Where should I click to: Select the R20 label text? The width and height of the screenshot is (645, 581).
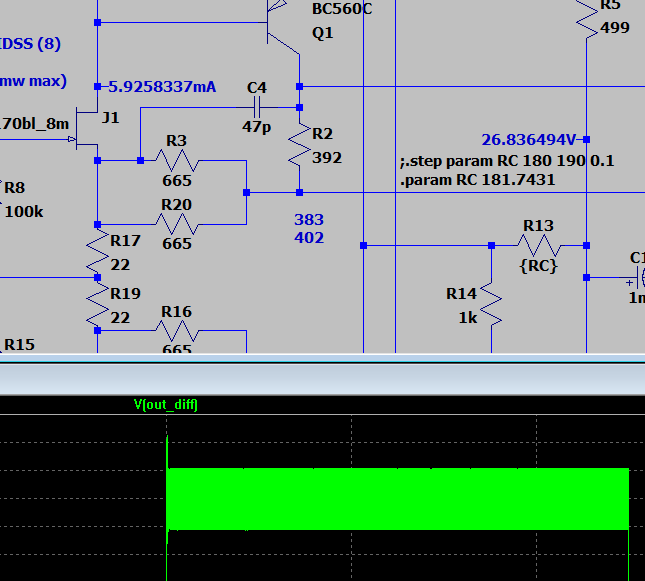[176, 205]
